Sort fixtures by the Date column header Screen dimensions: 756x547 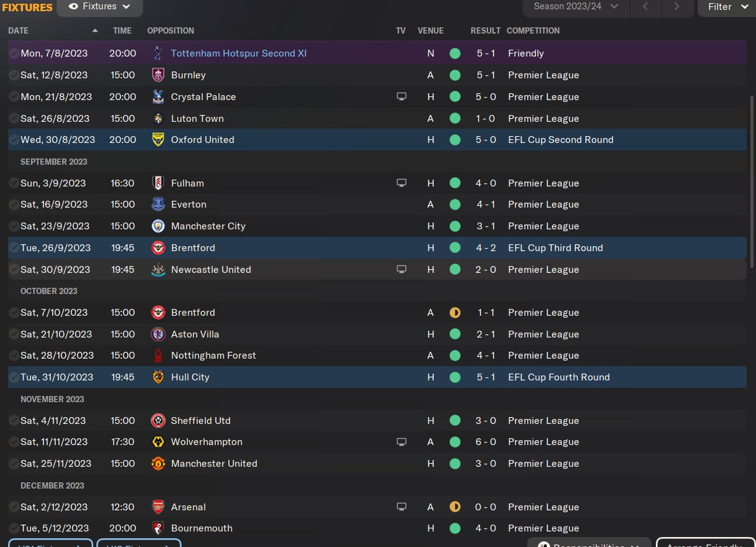coord(19,30)
